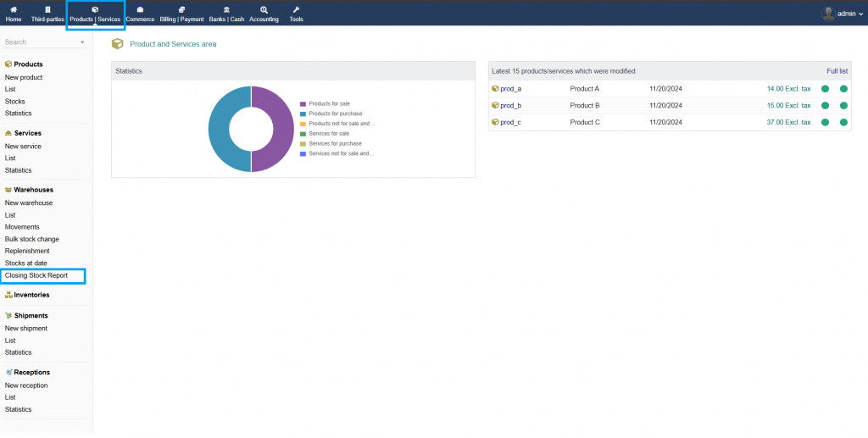
Task: Click the Tools wrench icon
Action: (296, 9)
